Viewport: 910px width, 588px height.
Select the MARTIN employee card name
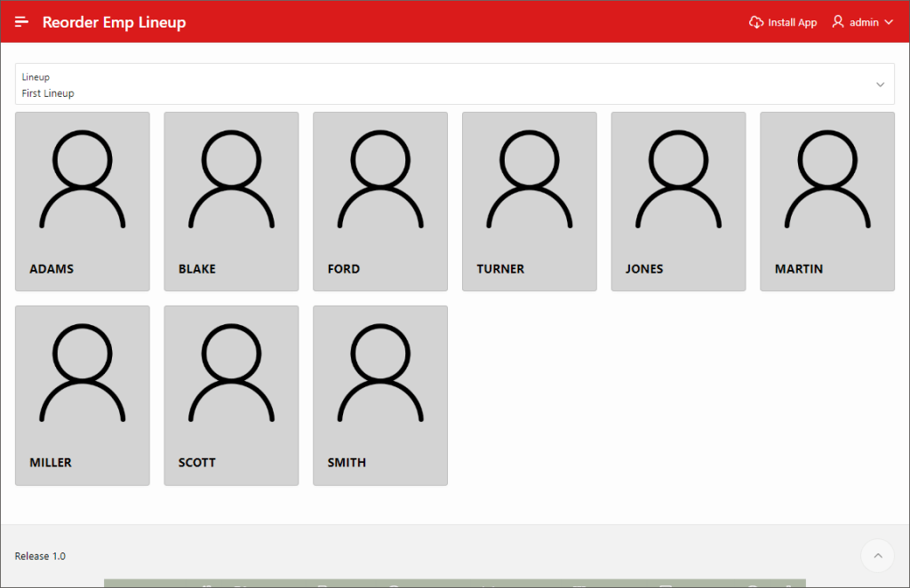pos(798,269)
